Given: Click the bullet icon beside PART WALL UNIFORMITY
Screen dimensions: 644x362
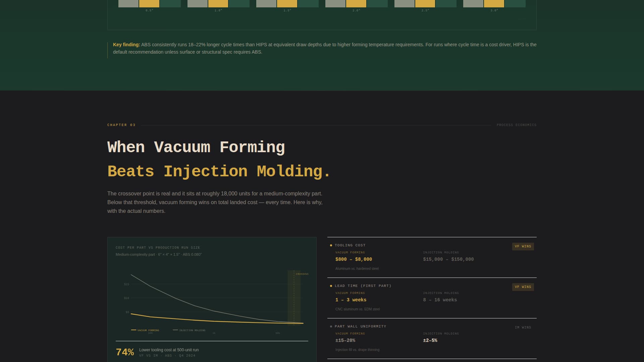Looking at the screenshot, I should click(331, 326).
